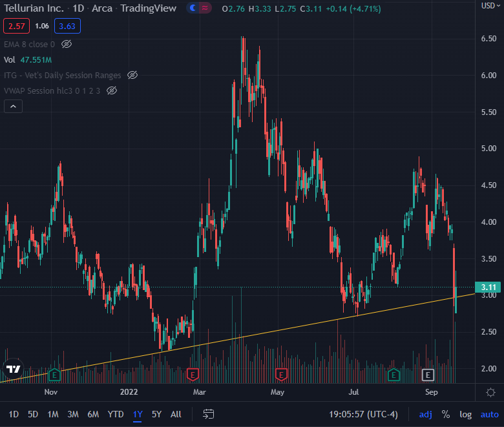Image resolution: width=504 pixels, height=427 pixels.
Task: Click the 3.11 current price label
Action: point(488,287)
